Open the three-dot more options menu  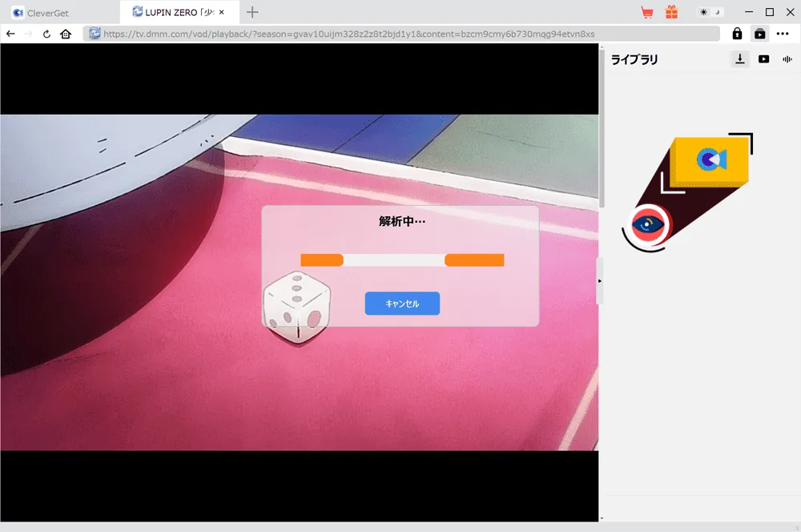[783, 34]
